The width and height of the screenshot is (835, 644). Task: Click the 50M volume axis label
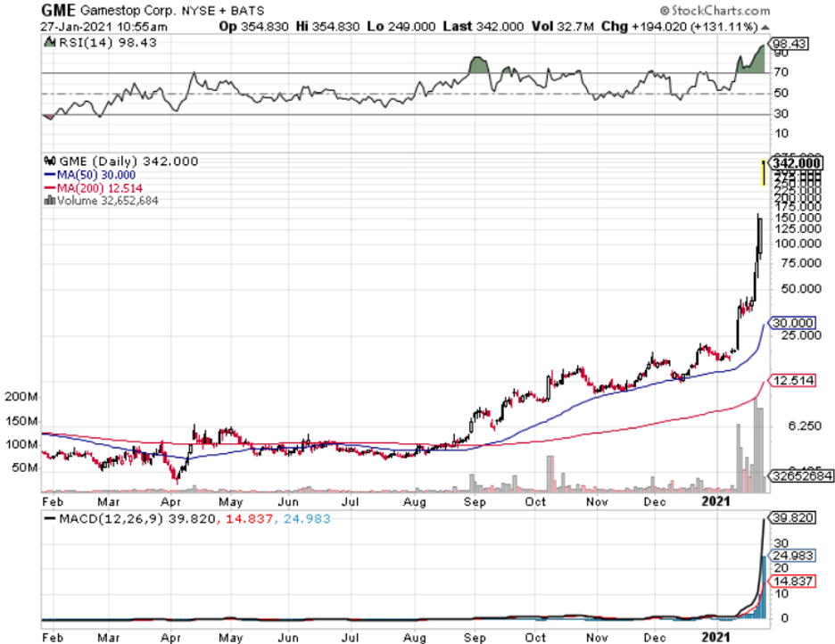coord(25,467)
